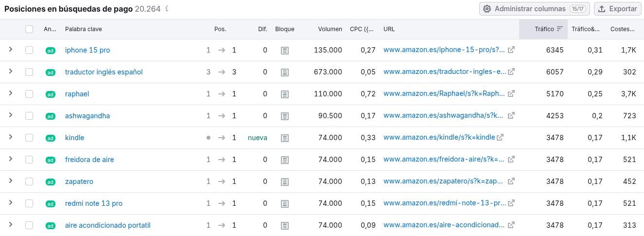Open amazon.es zapatero URL link
Screen dimensions: 644x236
click(443, 182)
